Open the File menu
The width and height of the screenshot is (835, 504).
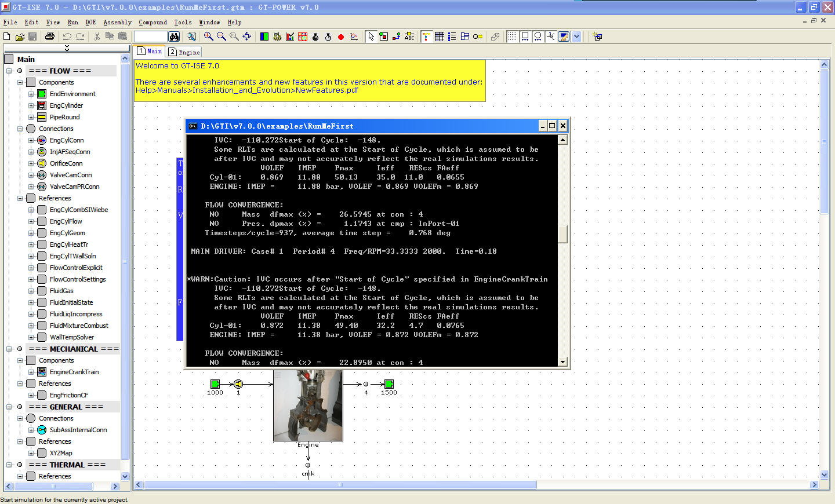tap(10, 22)
